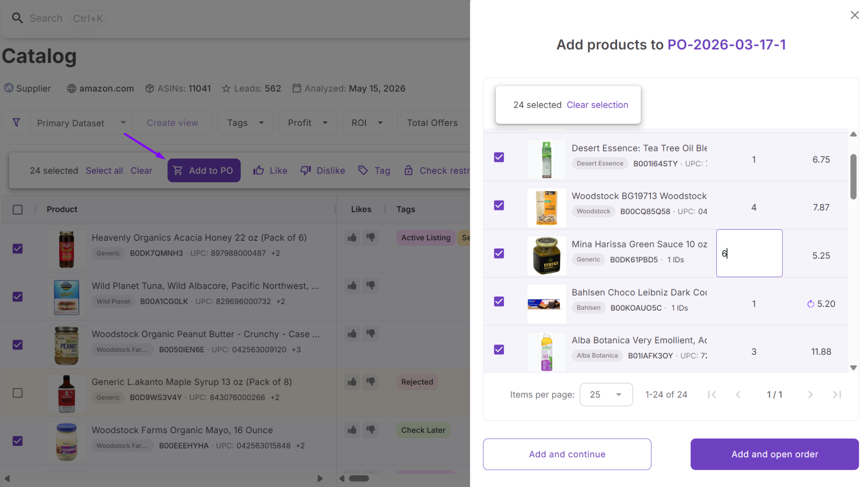Viewport: 868px width, 487px height.
Task: Click the Leads star icon
Action: click(226, 88)
